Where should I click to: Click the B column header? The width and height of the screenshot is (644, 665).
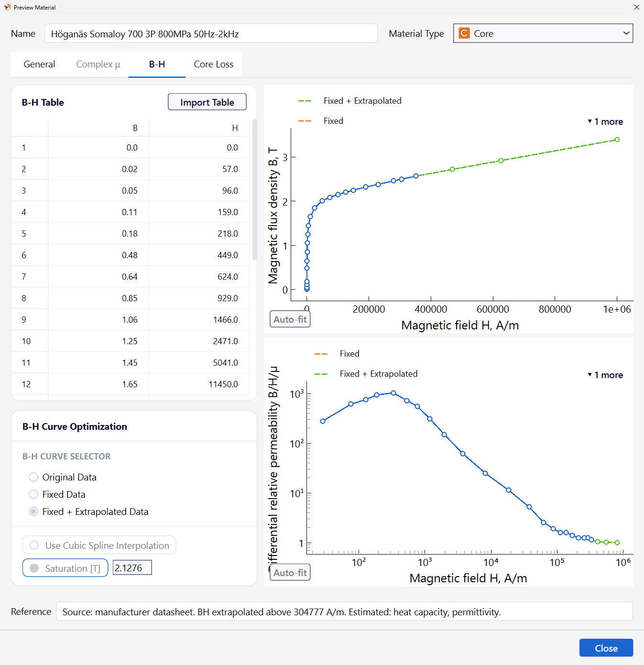pyautogui.click(x=98, y=128)
